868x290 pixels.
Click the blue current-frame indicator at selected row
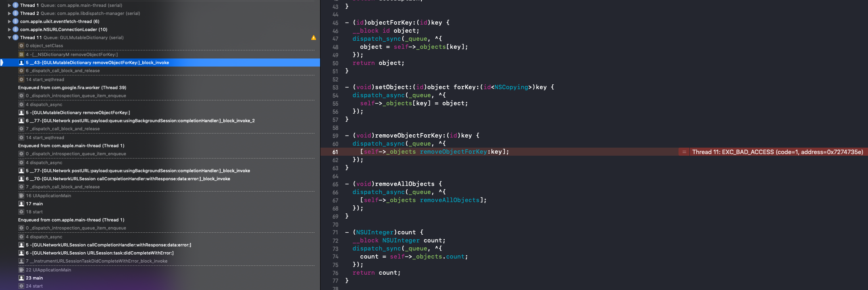coord(2,63)
